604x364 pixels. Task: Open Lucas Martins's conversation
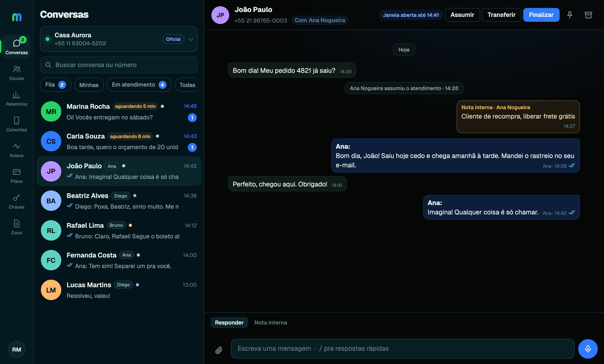click(119, 290)
